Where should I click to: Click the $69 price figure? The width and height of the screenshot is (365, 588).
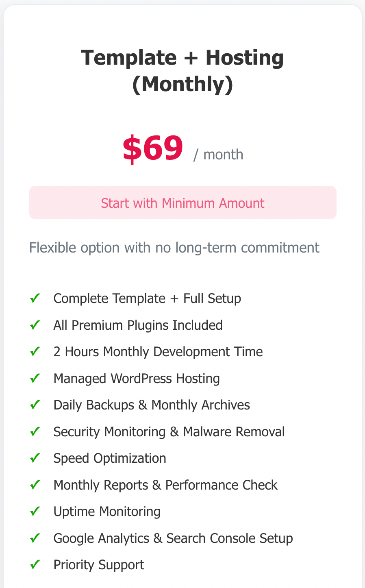click(153, 148)
